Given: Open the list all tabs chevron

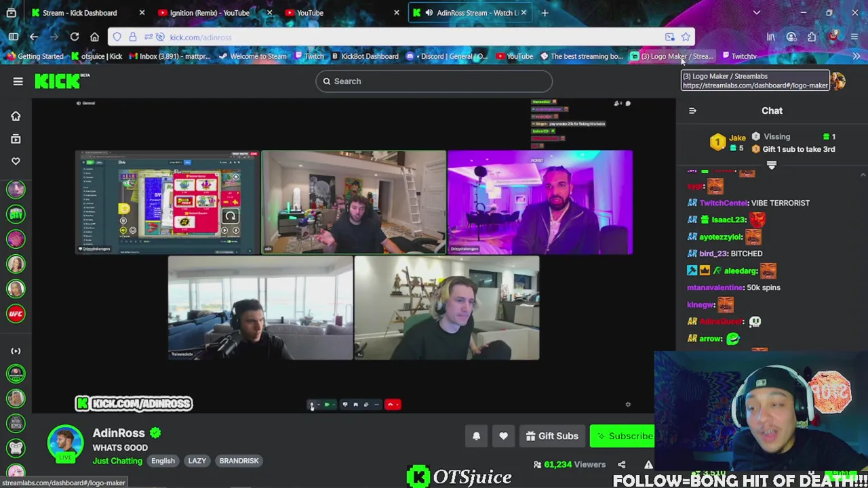Looking at the screenshot, I should (757, 13).
